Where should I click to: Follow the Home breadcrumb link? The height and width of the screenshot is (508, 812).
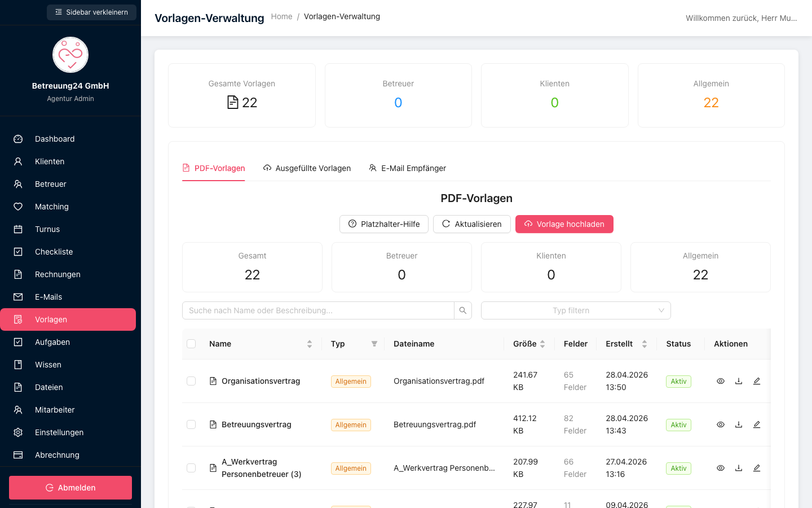281,16
